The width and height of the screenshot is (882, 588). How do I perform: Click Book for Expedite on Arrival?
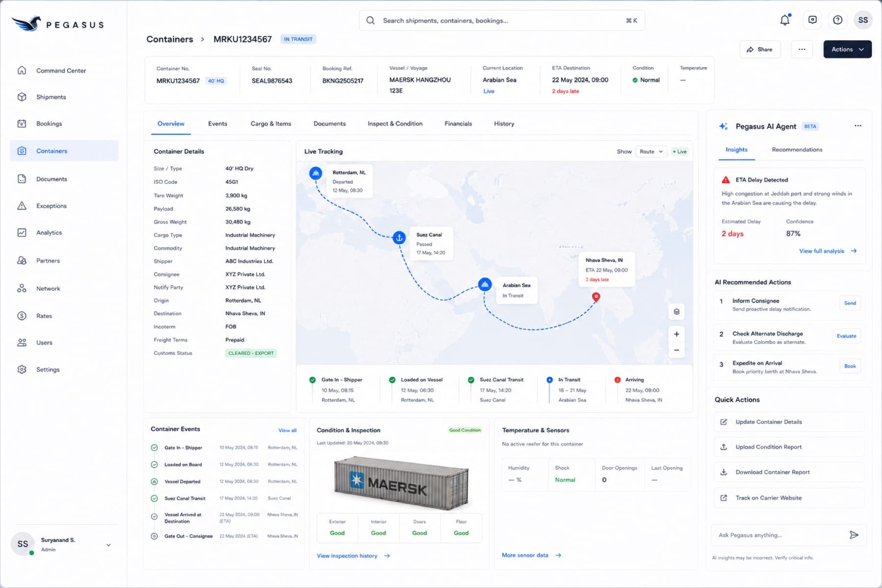point(850,367)
